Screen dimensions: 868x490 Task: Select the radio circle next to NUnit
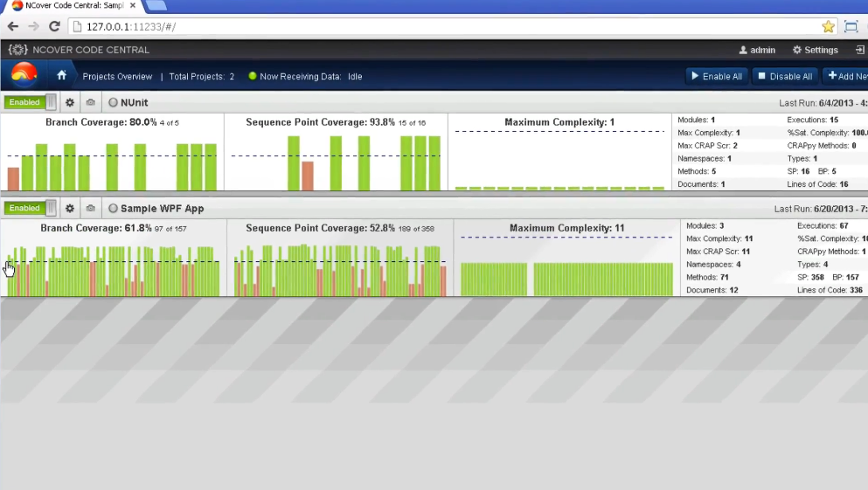tap(113, 102)
